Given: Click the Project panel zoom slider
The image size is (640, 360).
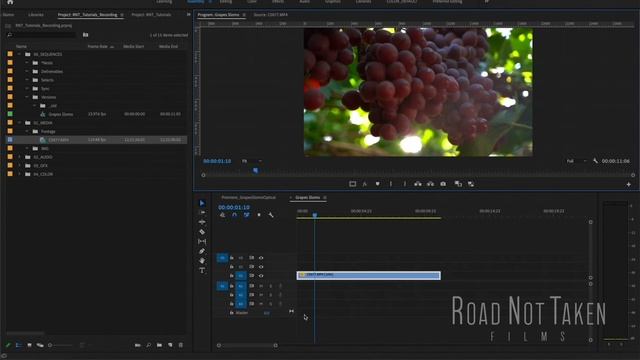Looking at the screenshot, I should click(62, 345).
